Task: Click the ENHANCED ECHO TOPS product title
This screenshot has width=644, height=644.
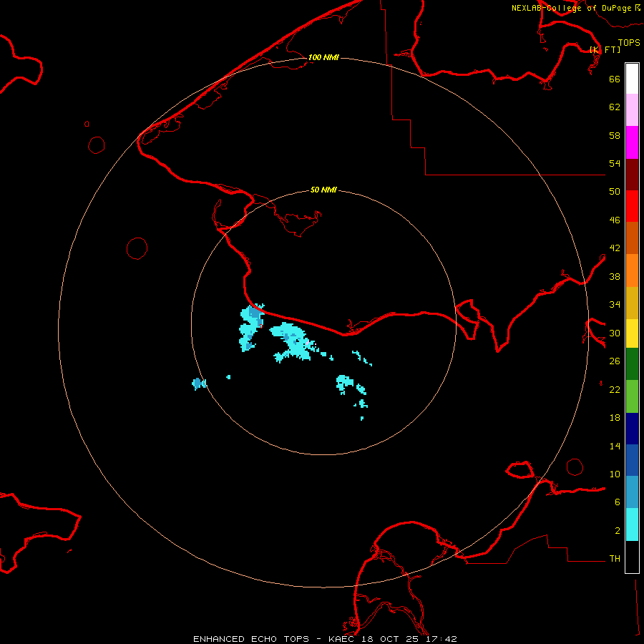Action: point(251,639)
